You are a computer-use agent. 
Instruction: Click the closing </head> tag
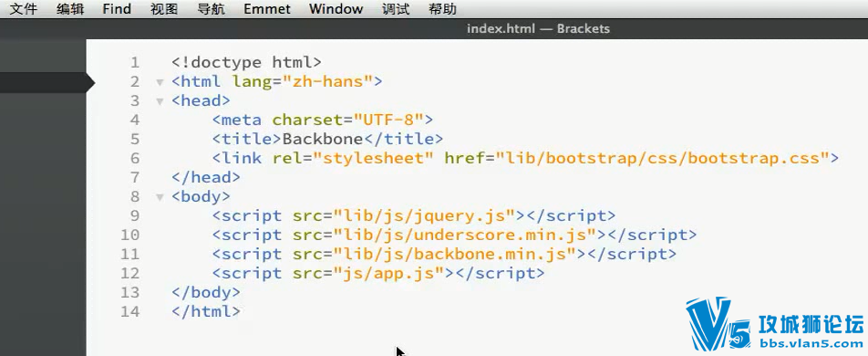(206, 177)
